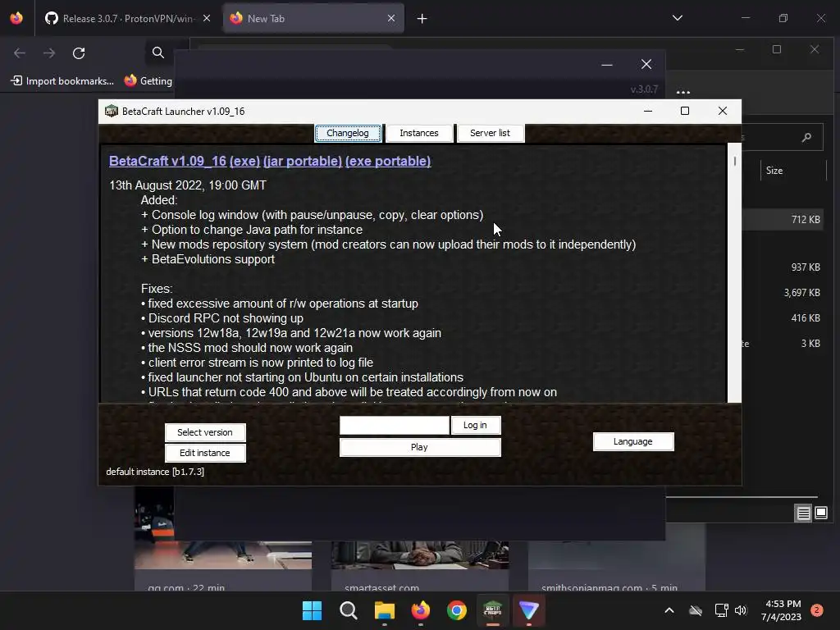Switch File Explorer to large icons view
The image size is (840, 630).
click(820, 514)
